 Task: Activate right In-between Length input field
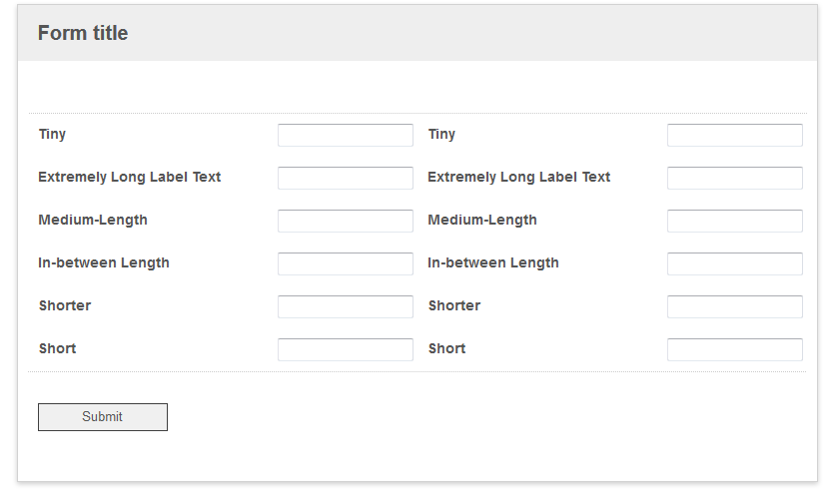point(735,263)
